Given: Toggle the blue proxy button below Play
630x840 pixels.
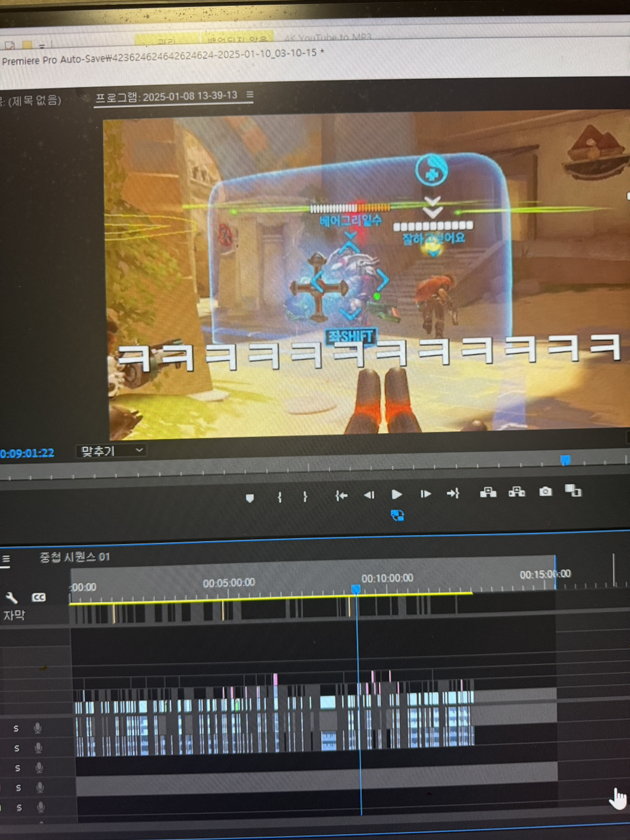Looking at the screenshot, I should pos(397,515).
